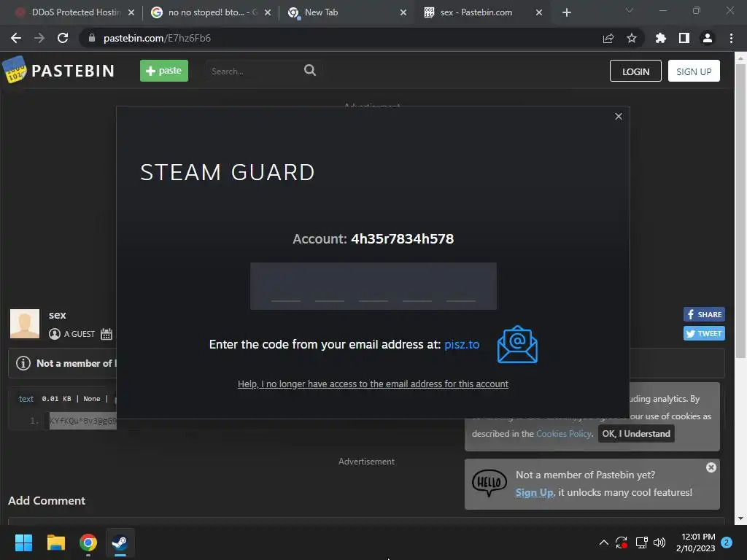Image resolution: width=747 pixels, height=560 pixels.
Task: Click OK, I Understand cookie button
Action: (x=636, y=433)
